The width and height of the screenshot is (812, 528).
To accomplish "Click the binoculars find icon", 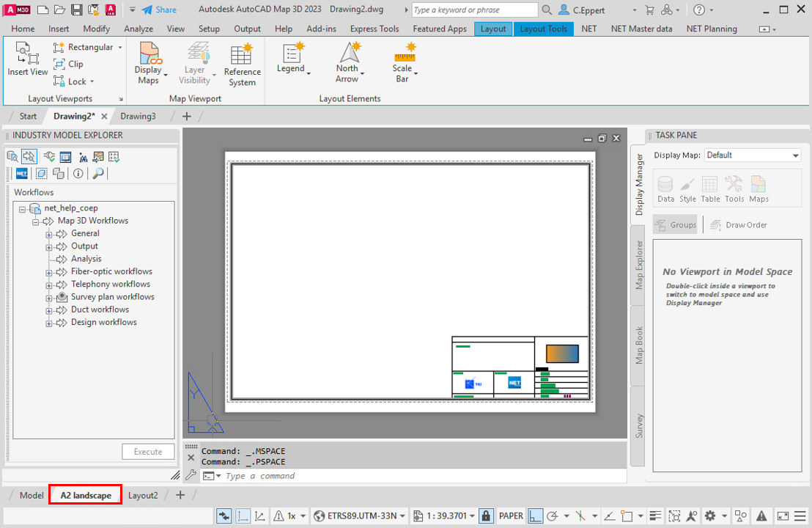I will [83, 156].
